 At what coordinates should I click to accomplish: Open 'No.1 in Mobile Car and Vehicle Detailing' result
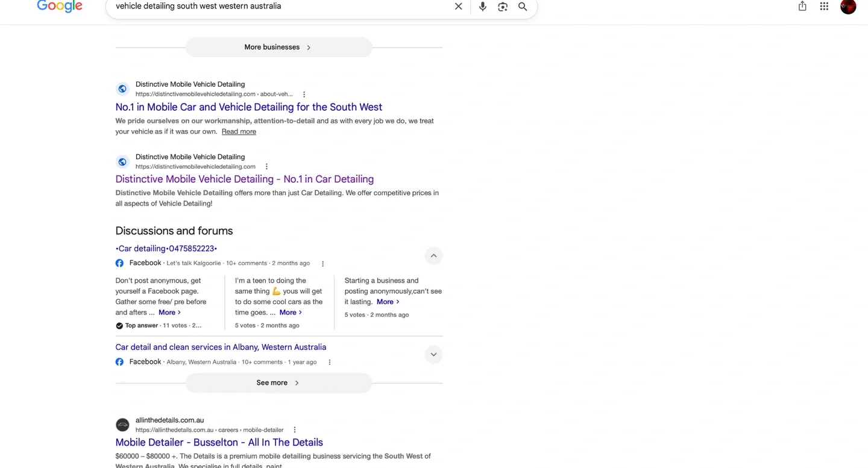(x=249, y=107)
